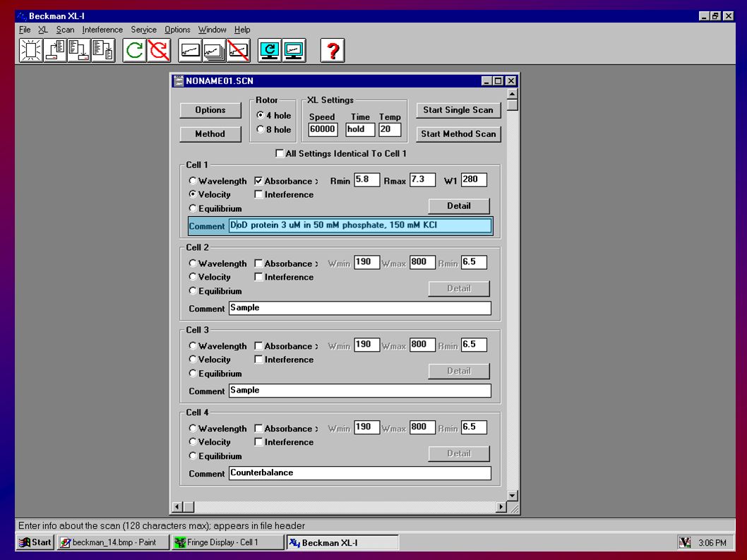Click the red crossed-out circular arrow stop icon
Image resolution: width=747 pixels, height=560 pixels.
click(x=159, y=50)
